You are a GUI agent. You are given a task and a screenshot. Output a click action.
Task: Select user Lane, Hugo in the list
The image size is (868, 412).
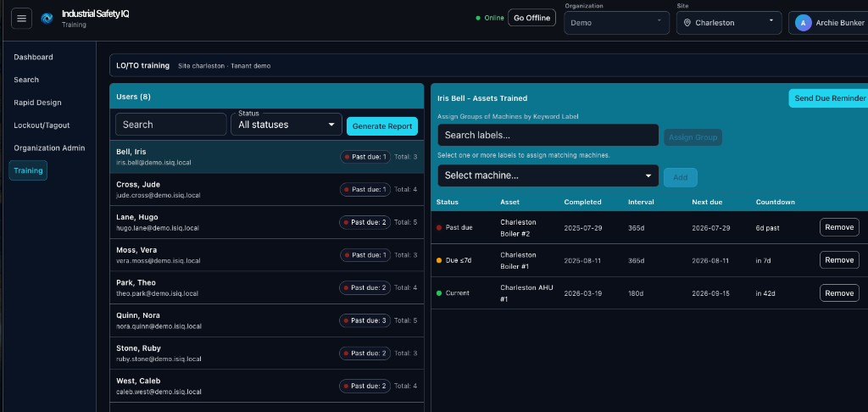pos(267,222)
